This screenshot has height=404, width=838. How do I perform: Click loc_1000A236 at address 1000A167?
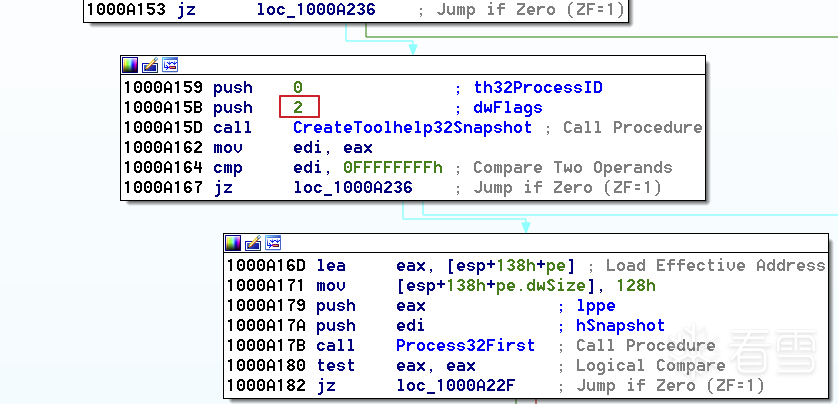pos(353,188)
